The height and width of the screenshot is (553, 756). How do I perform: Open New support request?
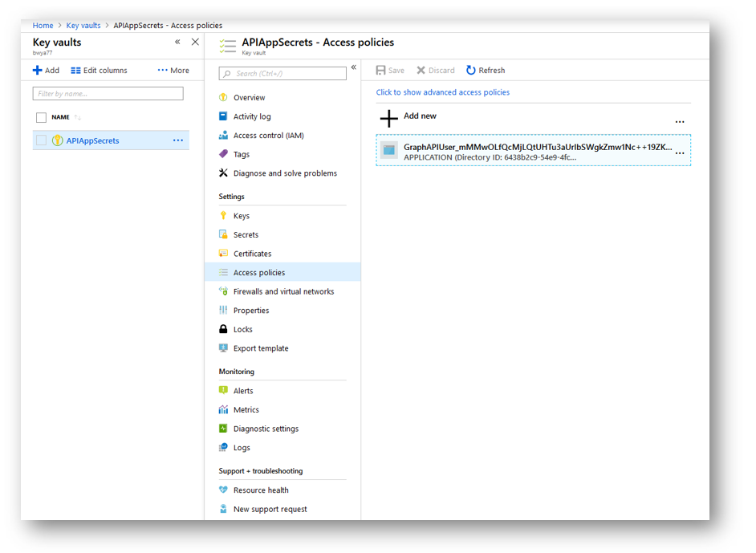pyautogui.click(x=270, y=509)
